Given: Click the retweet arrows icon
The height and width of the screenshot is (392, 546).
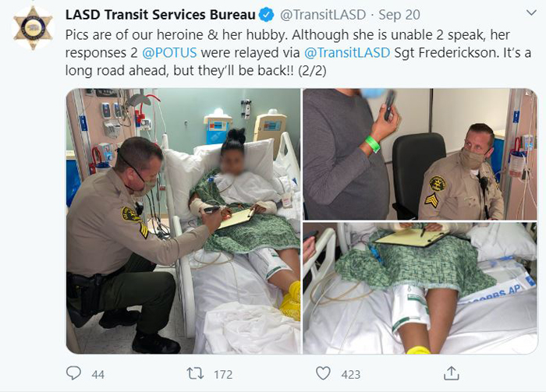Looking at the screenshot, I should (195, 373).
